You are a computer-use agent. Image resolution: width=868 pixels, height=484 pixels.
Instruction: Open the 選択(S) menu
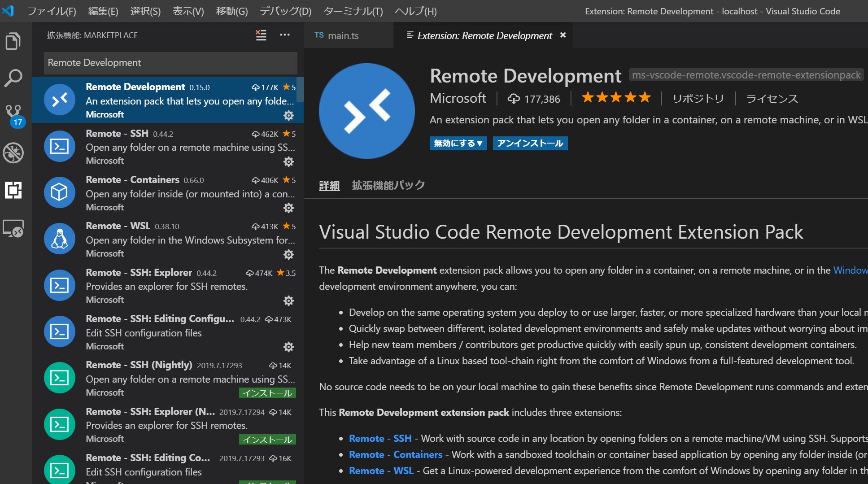(145, 11)
